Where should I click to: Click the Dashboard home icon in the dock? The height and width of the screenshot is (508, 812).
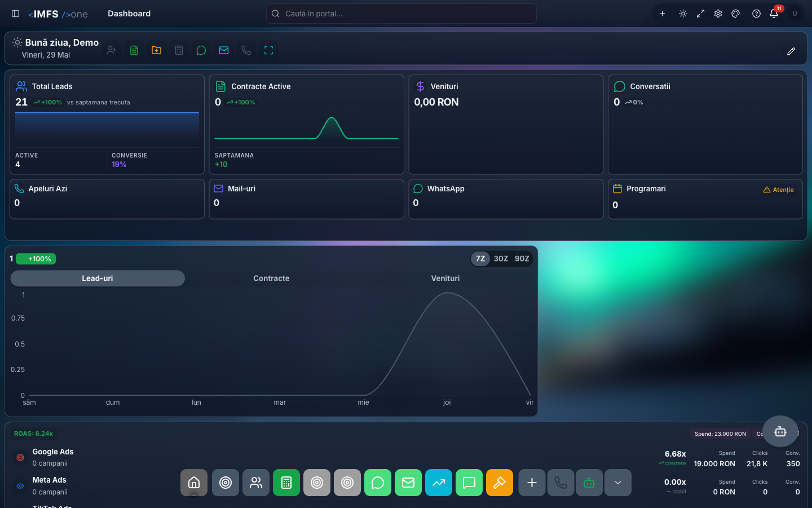(x=194, y=483)
